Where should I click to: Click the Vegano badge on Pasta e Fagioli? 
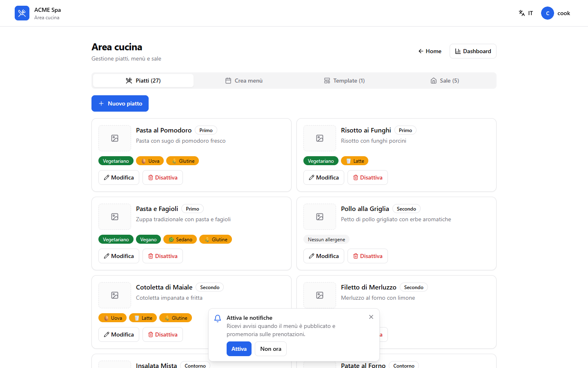click(x=148, y=240)
